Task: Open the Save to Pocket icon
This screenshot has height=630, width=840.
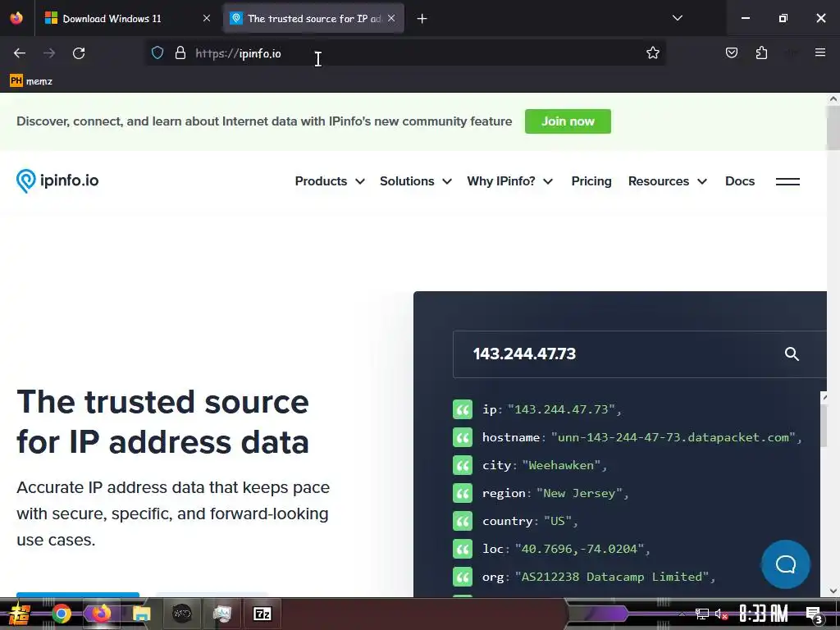Action: click(x=731, y=53)
